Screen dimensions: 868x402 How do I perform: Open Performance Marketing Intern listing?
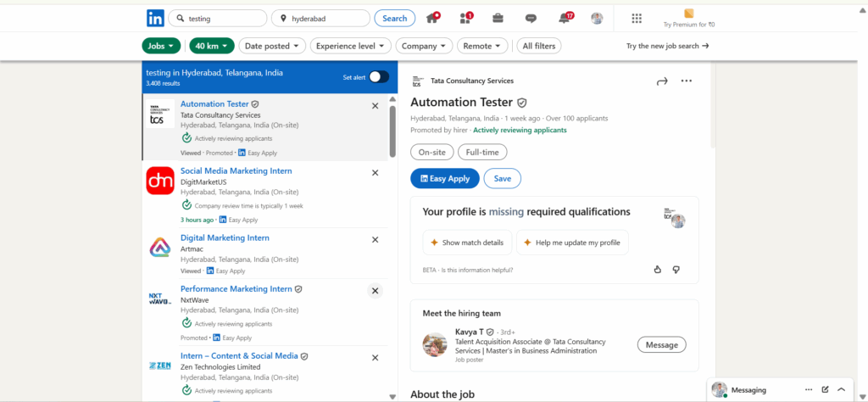(236, 288)
